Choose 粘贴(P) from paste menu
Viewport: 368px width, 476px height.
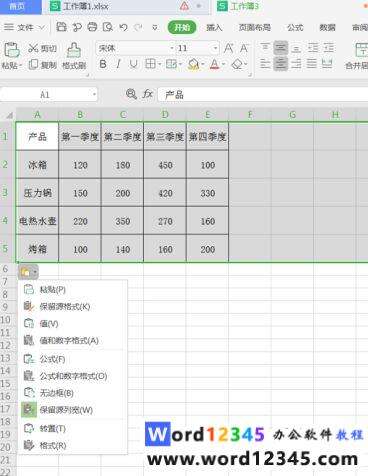coord(73,289)
